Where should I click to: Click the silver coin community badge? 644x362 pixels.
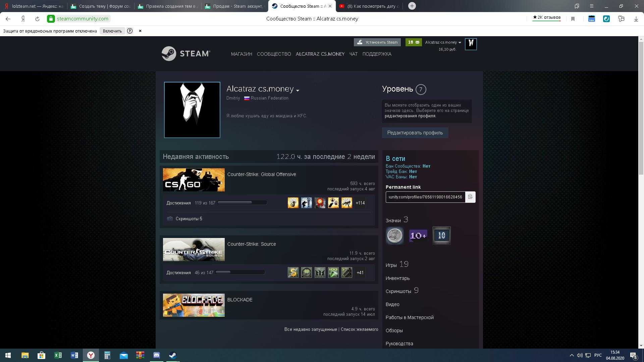coord(394,235)
